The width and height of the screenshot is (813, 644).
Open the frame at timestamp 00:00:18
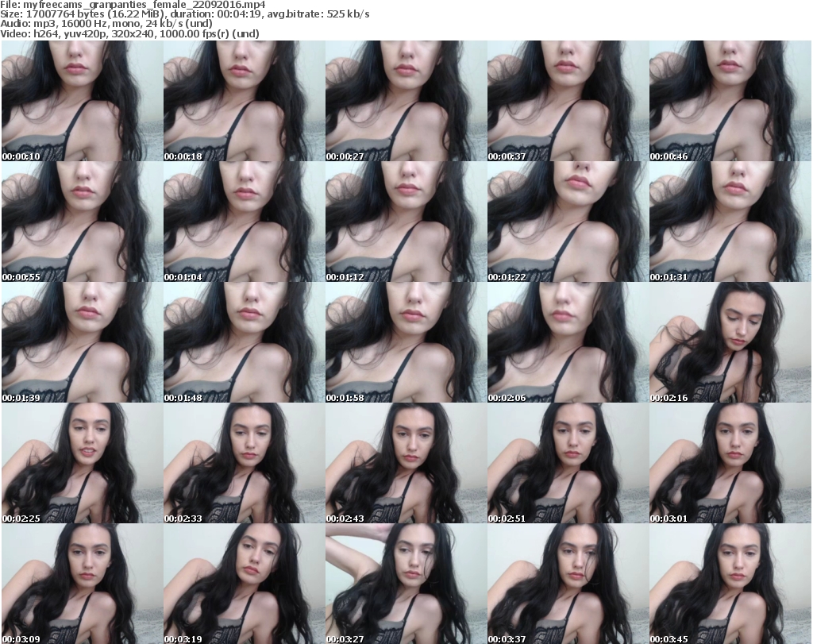tap(245, 101)
